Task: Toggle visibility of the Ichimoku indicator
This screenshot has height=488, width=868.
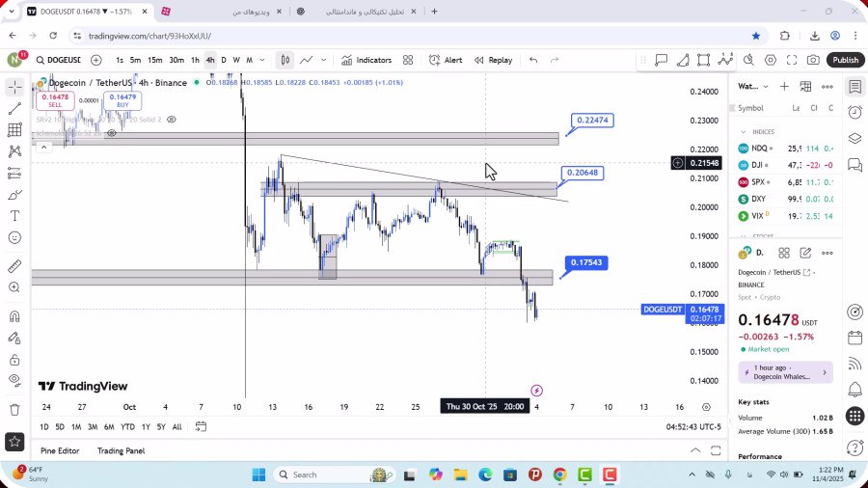Action: click(112, 132)
